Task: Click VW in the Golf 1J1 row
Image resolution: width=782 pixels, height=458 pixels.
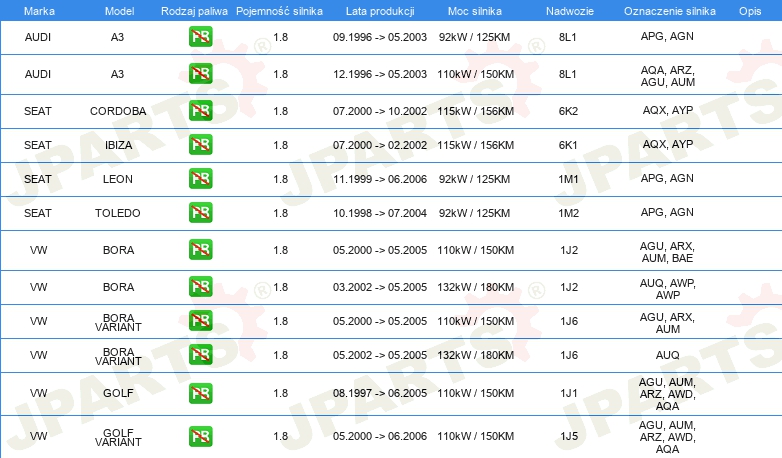Action: point(38,393)
